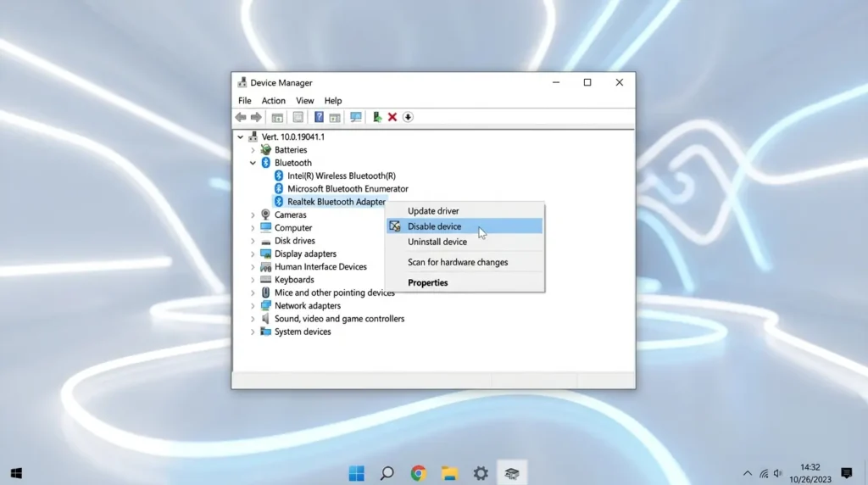Show hidden tray icons chevron
The height and width of the screenshot is (485, 868).
(748, 473)
